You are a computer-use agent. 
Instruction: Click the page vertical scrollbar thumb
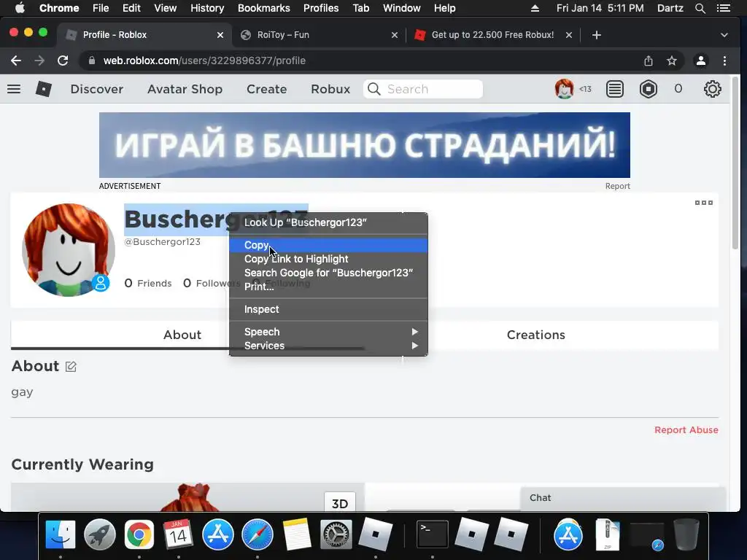tap(735, 163)
